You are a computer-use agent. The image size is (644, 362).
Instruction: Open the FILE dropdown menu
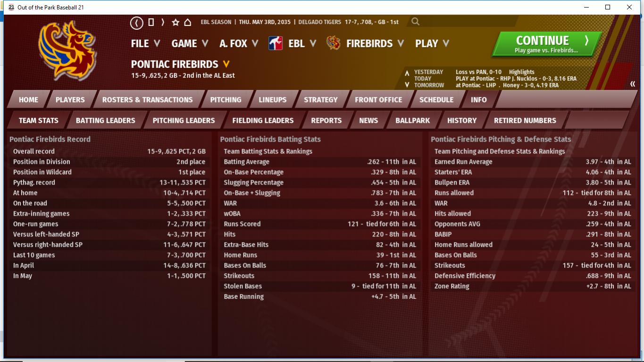[x=145, y=43]
